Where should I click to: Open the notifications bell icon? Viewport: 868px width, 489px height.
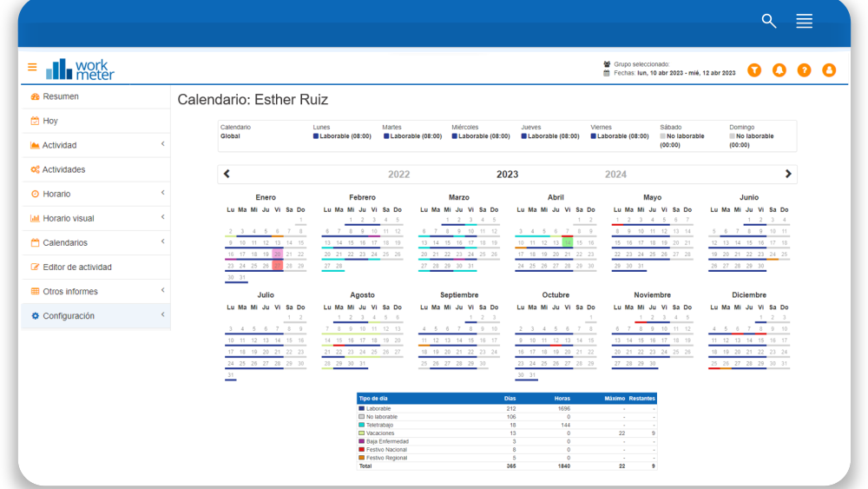coord(779,69)
